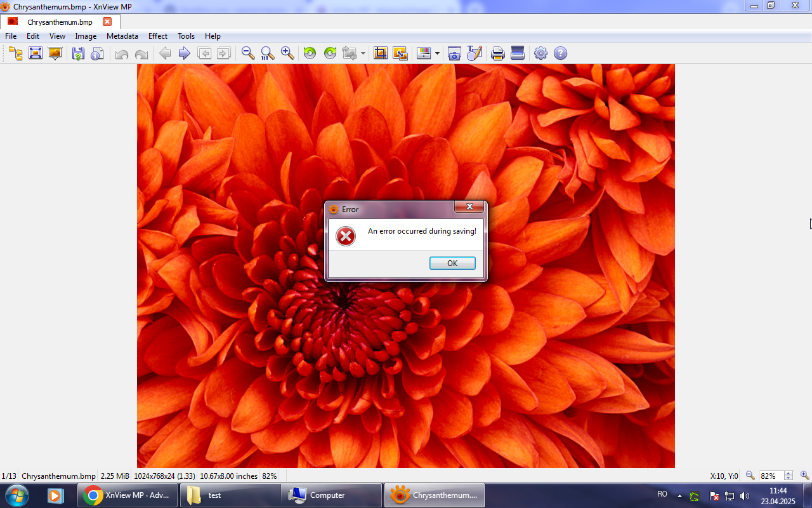Image resolution: width=812 pixels, height=508 pixels.
Task: Click the 82% zoom input field
Action: coord(771,476)
